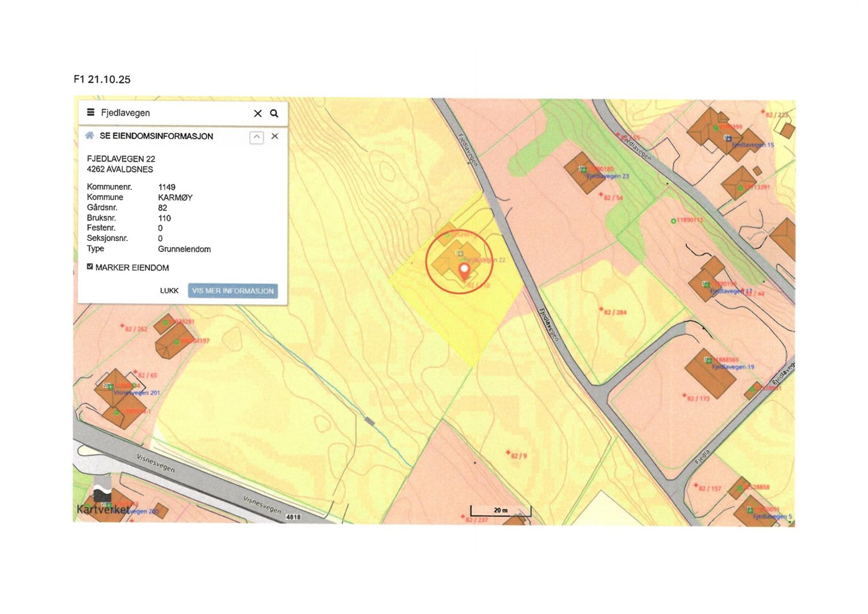The image size is (868, 614).
Task: Uncheck the MARKER EIENDOM checkbox
Action: tap(90, 267)
